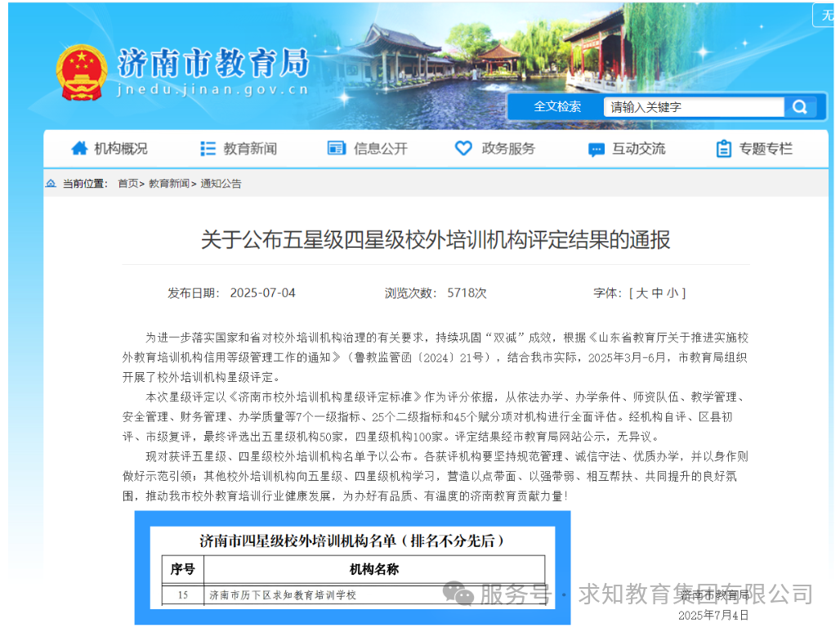The width and height of the screenshot is (840, 628).
Task: Click the 无障碍 button at top right
Action: click(x=830, y=14)
